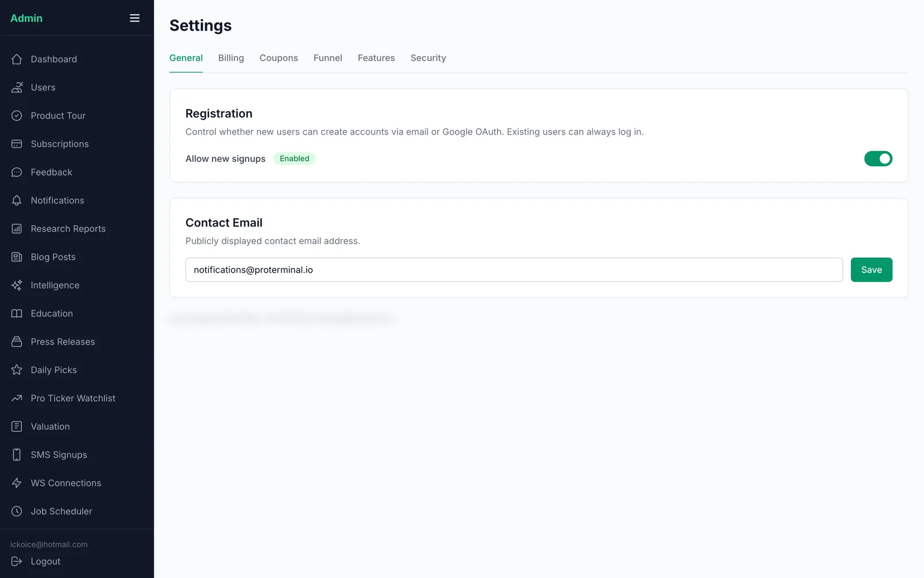Open SMS Signups label in sidebar
Screen dimensions: 924x578
59,455
